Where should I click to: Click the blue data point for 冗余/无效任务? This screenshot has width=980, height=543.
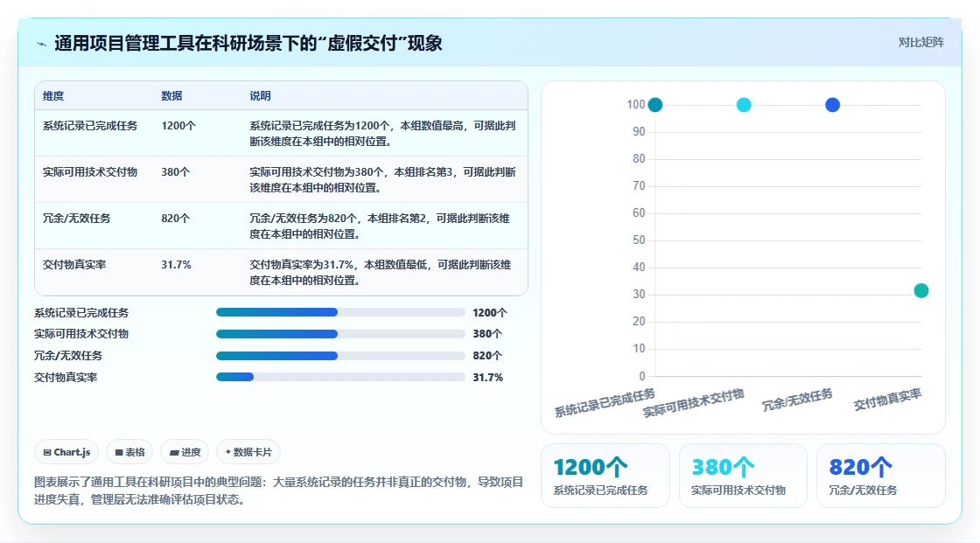[x=832, y=105]
